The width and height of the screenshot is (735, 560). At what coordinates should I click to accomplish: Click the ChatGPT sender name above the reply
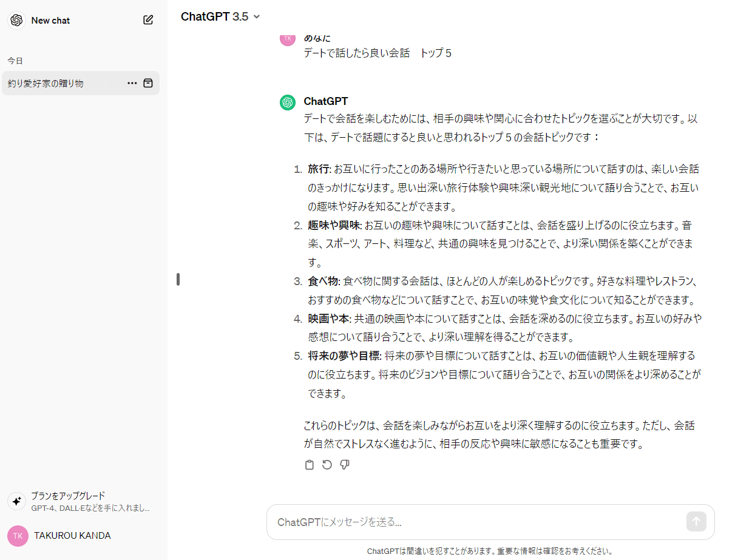[x=326, y=101]
